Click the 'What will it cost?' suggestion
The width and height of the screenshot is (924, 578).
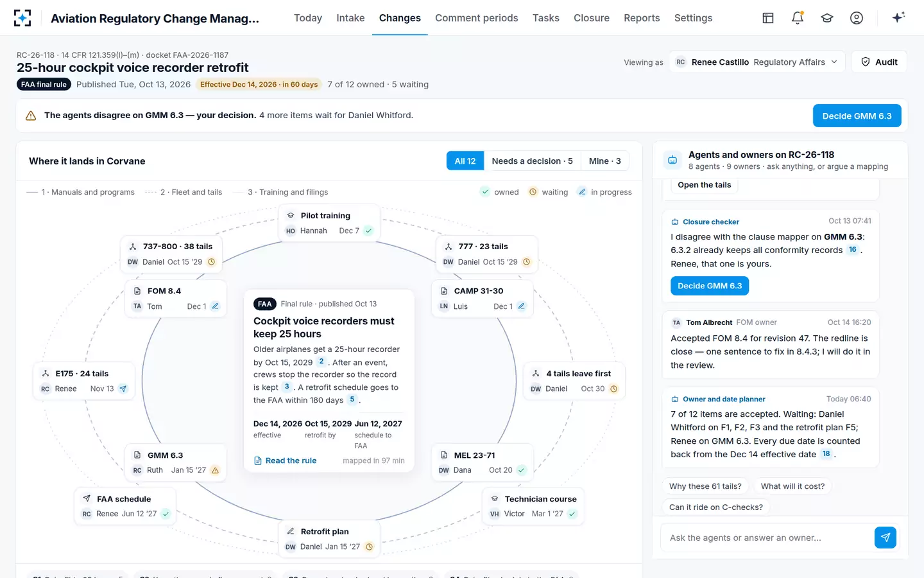(792, 486)
